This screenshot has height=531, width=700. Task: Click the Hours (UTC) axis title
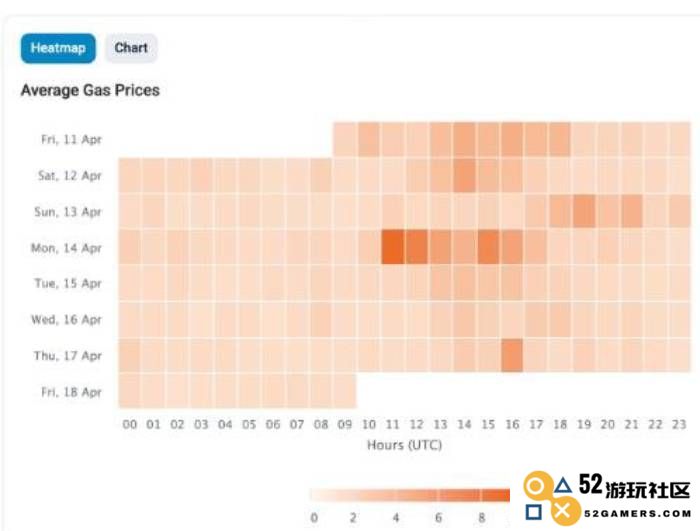(x=404, y=445)
